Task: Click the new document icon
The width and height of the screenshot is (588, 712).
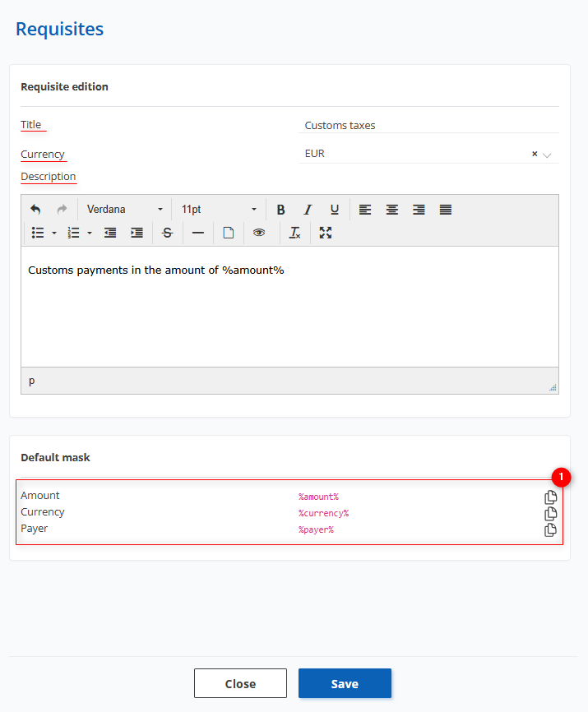Action: [229, 233]
